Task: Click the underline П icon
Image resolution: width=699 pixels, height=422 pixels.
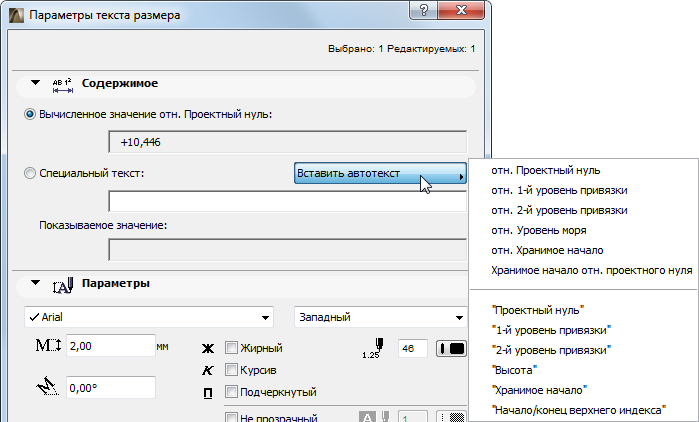Action: (208, 393)
